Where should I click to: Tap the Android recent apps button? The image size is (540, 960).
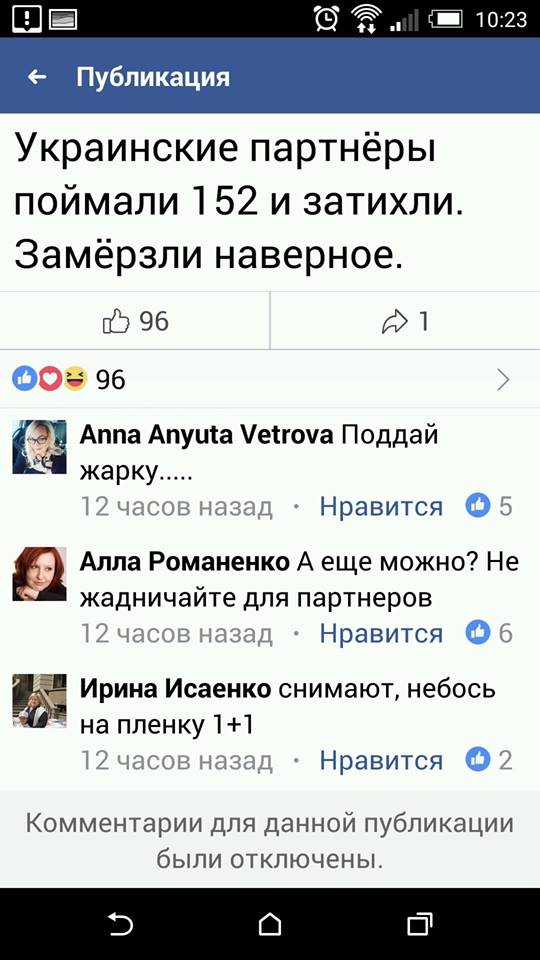[x=419, y=923]
